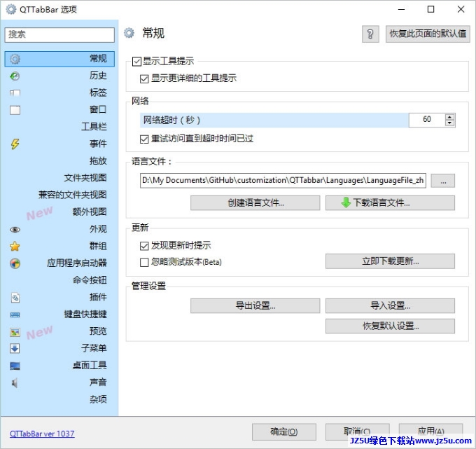476x449 pixels.
Task: Click the QTTabBar gear icon in title bar
Action: [x=11, y=9]
